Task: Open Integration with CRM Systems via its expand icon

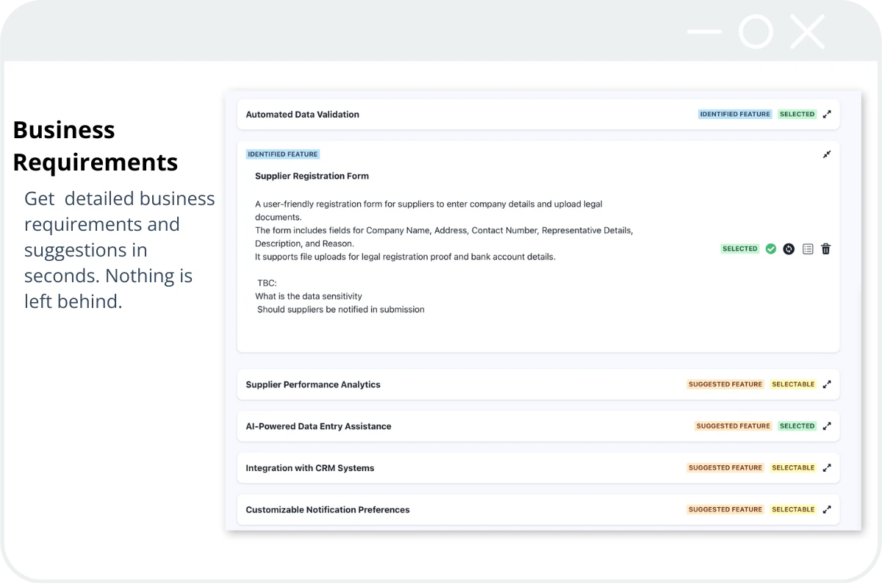Action: click(827, 467)
